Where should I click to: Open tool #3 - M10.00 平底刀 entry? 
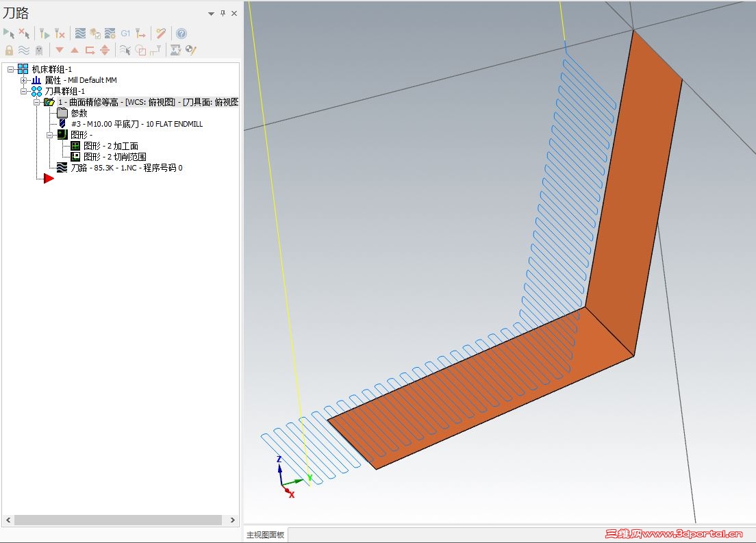pyautogui.click(x=137, y=124)
